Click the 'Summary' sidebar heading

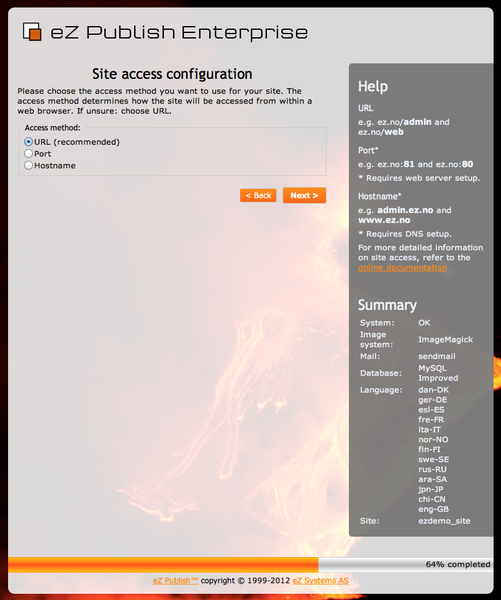[387, 305]
